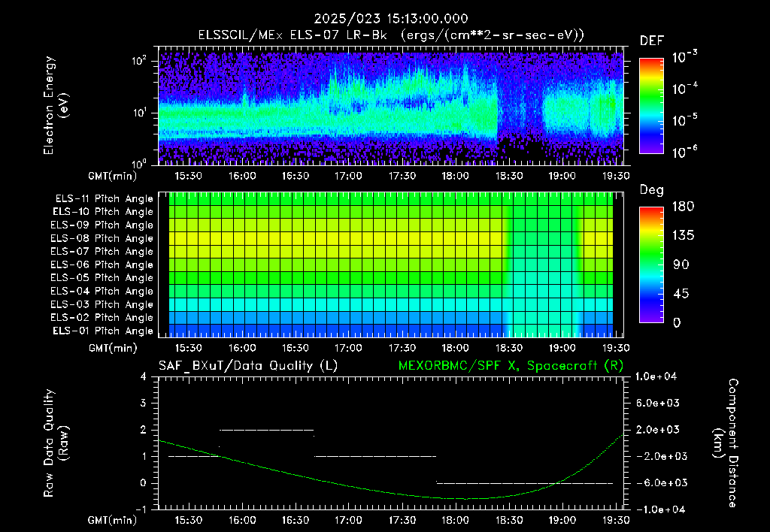
Task: Click the data quality level-2 line segment
Action: 267,430
